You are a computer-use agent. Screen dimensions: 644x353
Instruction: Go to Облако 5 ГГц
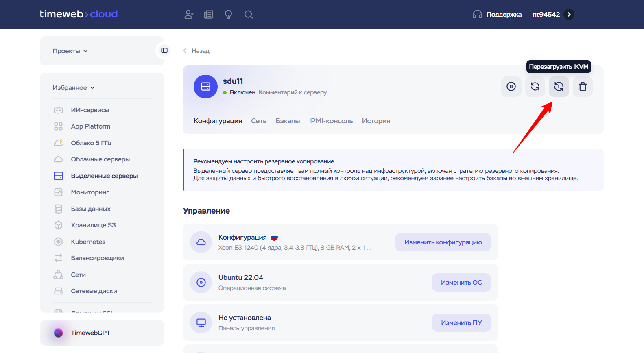[91, 143]
